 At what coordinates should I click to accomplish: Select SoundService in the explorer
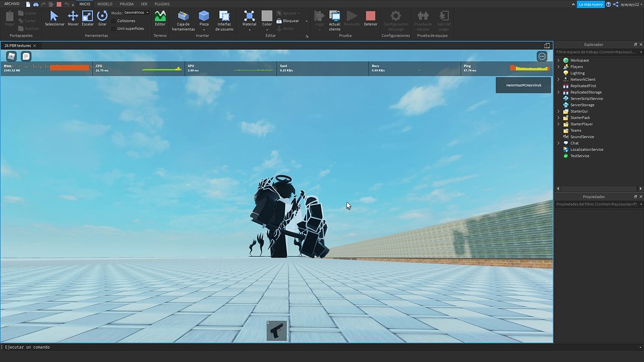[582, 137]
